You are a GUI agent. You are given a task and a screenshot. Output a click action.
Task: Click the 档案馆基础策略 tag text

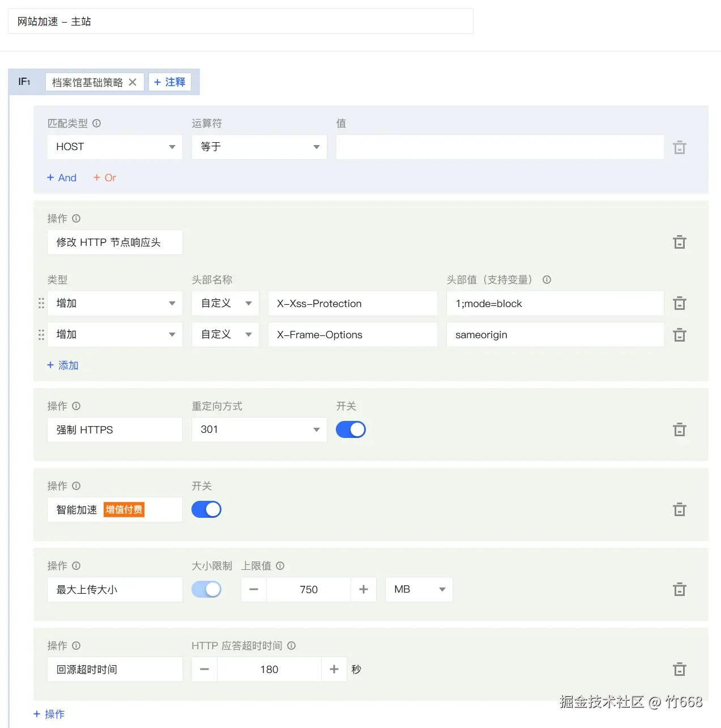pyautogui.click(x=87, y=82)
